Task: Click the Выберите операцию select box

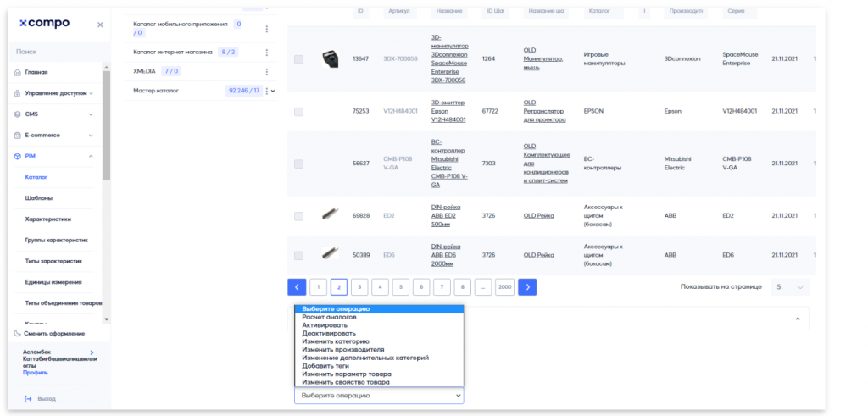Action: [x=379, y=396]
